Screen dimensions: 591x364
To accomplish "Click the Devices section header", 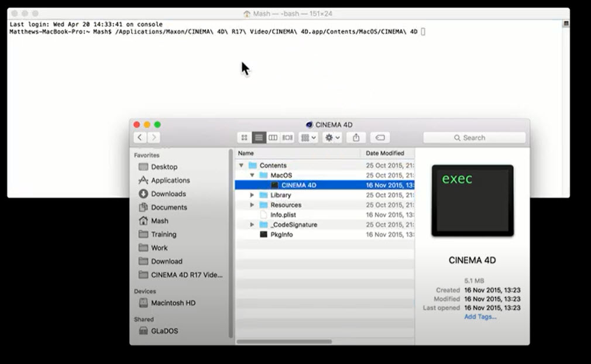I will point(145,291).
